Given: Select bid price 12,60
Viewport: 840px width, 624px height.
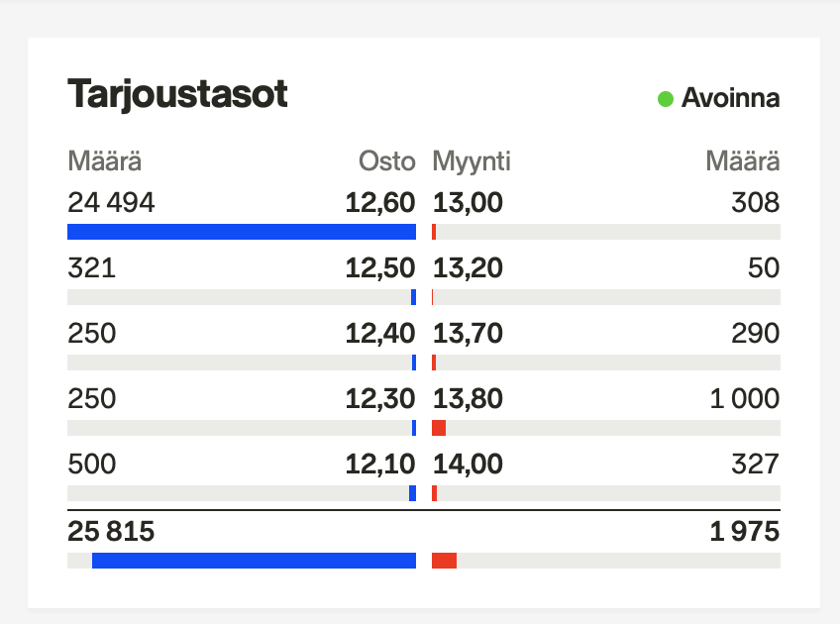Looking at the screenshot, I should (380, 202).
